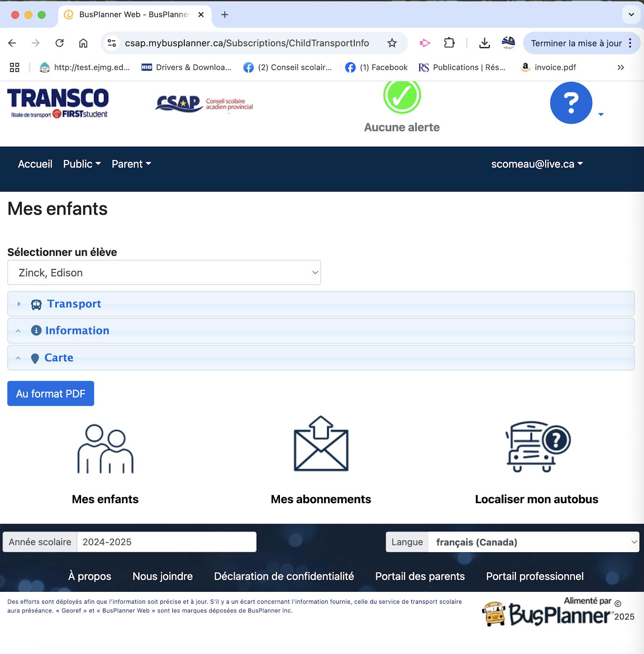The image size is (644, 654).
Task: Expand the Transport section
Action: pyautogui.click(x=321, y=304)
